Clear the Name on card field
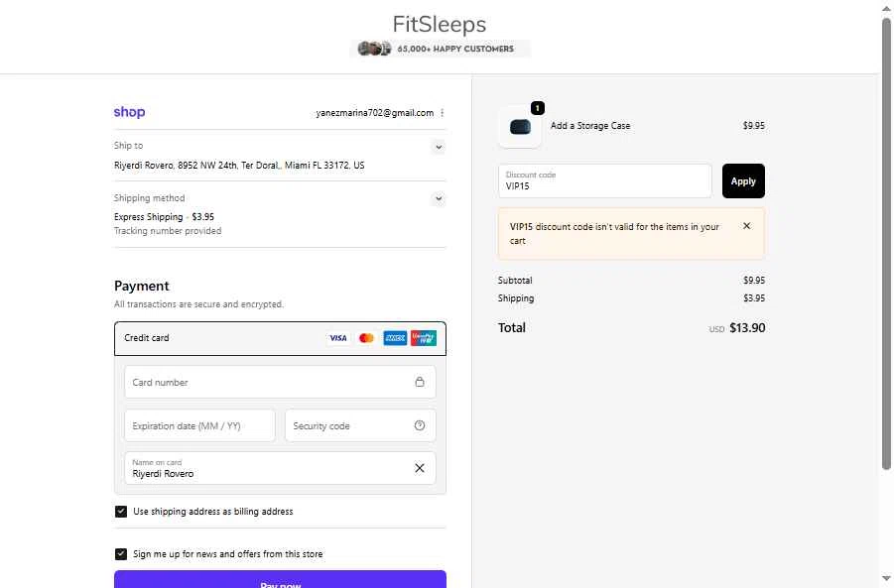 [x=420, y=468]
